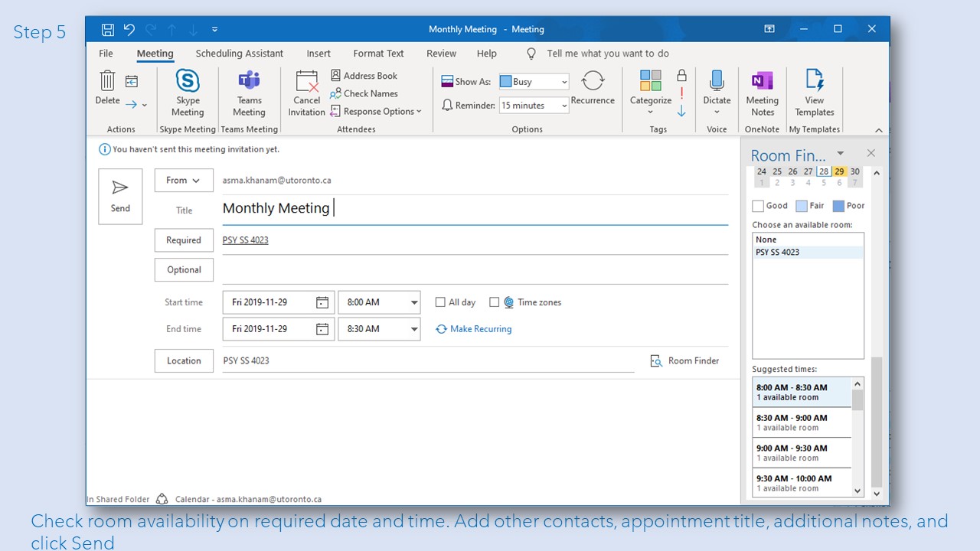The height and width of the screenshot is (551, 980).
Task: Click the Teams Meeting icon
Action: pos(249,80)
